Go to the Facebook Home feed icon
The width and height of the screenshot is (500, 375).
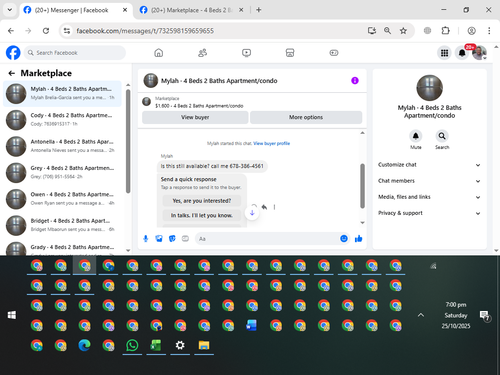pyautogui.click(x=159, y=53)
